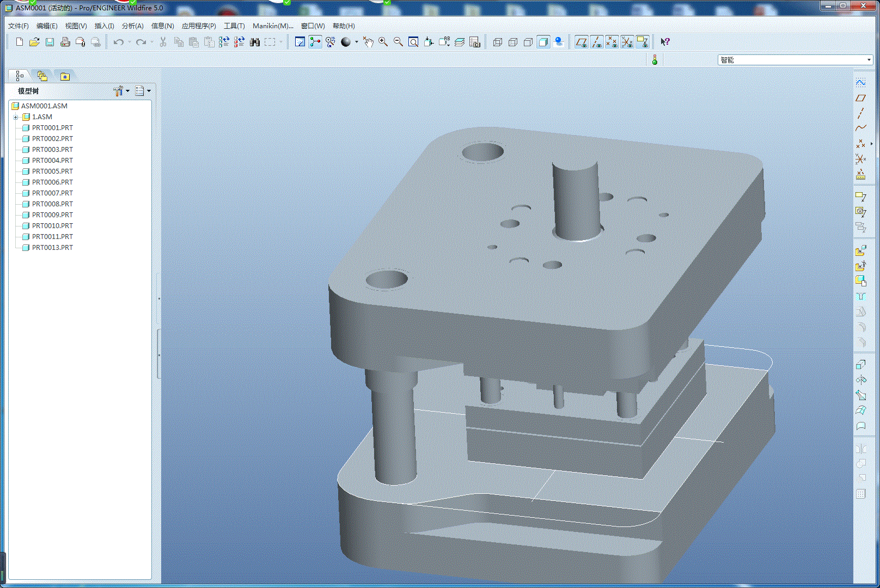Select the datum plane tool in right toolbar
The height and width of the screenshot is (588, 880).
860,98
